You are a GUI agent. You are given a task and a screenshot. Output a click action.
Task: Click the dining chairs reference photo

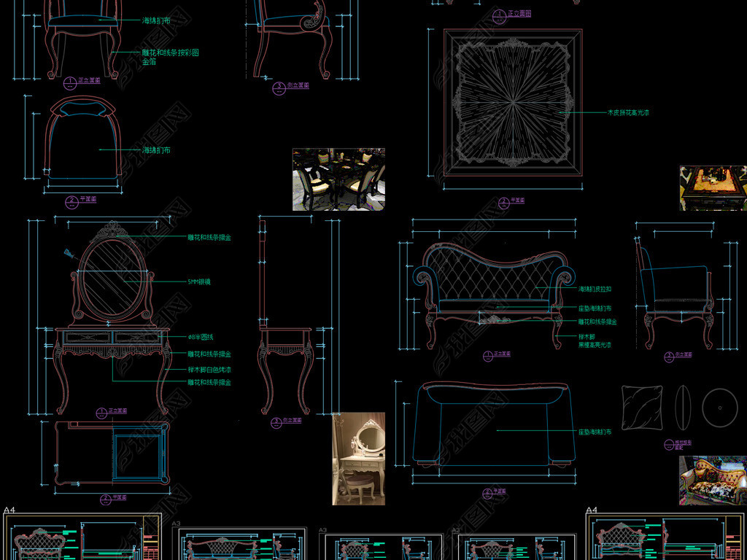coord(338,179)
